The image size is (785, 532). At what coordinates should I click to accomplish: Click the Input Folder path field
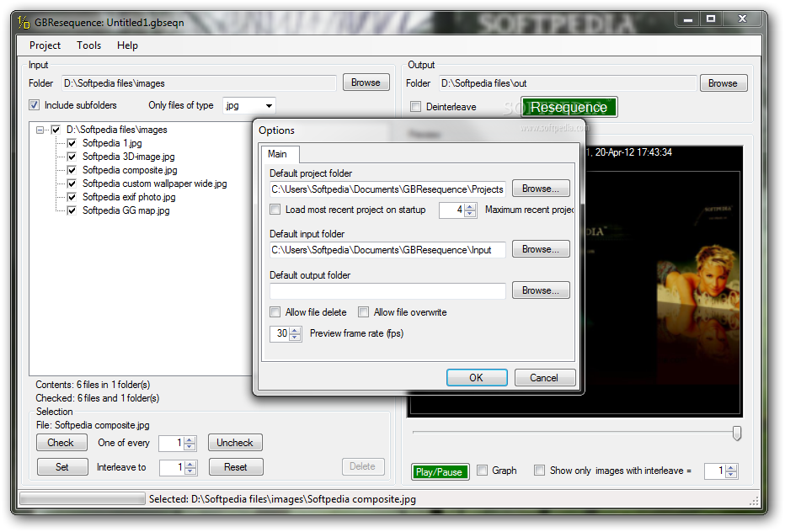coord(200,83)
